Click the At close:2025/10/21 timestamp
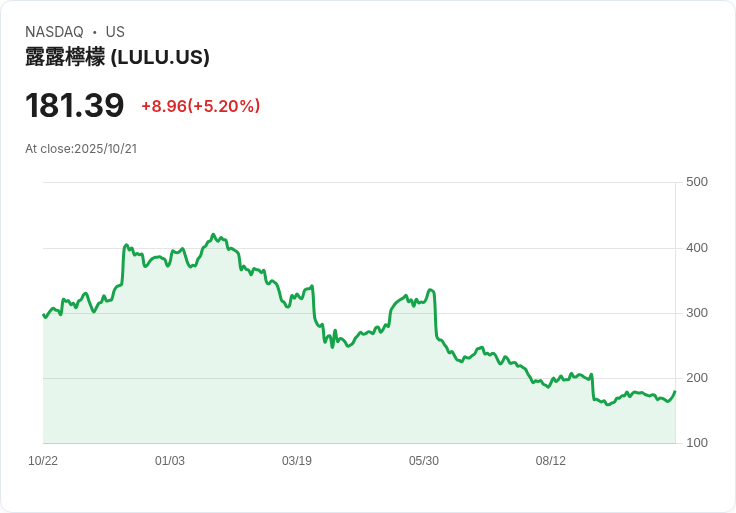736x513 pixels. pos(81,149)
